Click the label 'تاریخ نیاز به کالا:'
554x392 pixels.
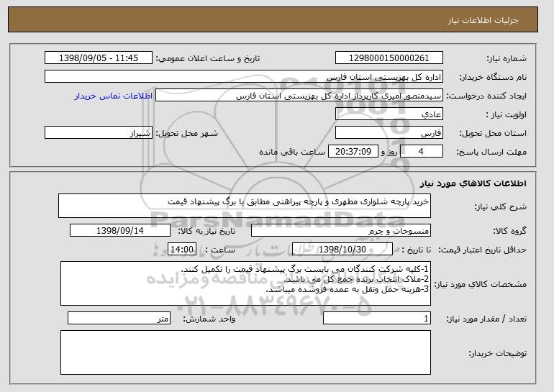tap(206, 232)
